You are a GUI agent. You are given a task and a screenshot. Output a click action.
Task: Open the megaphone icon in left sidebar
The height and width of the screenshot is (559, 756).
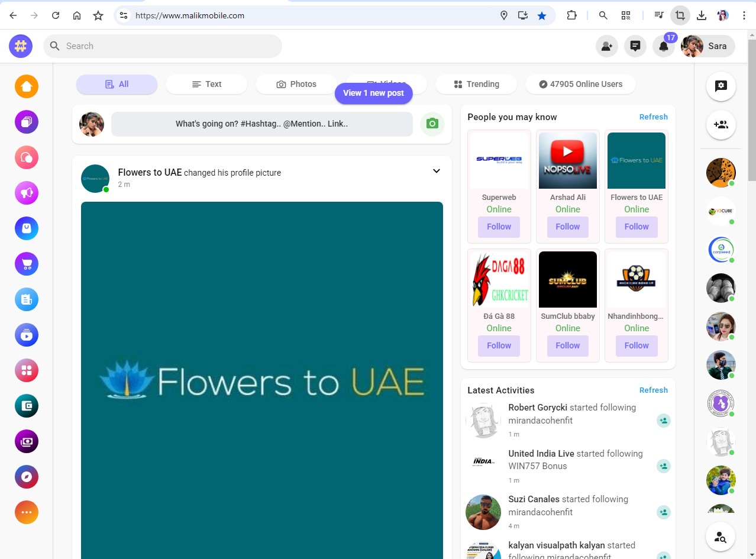(x=27, y=193)
